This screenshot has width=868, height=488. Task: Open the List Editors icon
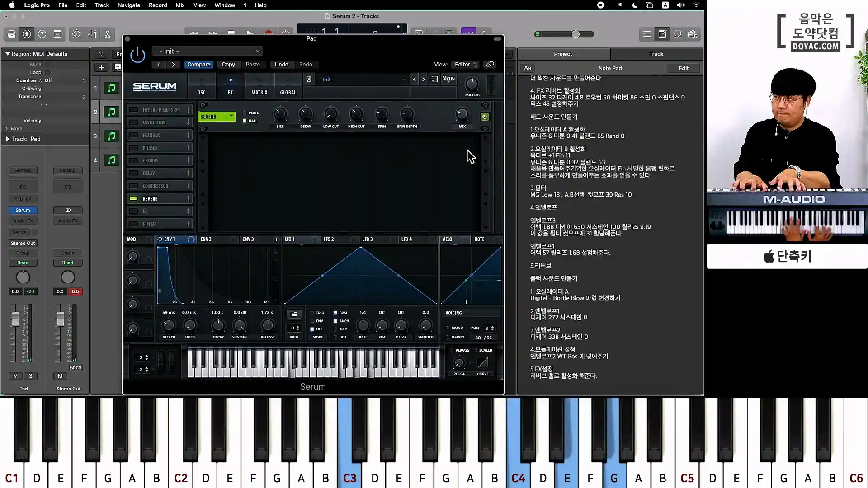[647, 34]
